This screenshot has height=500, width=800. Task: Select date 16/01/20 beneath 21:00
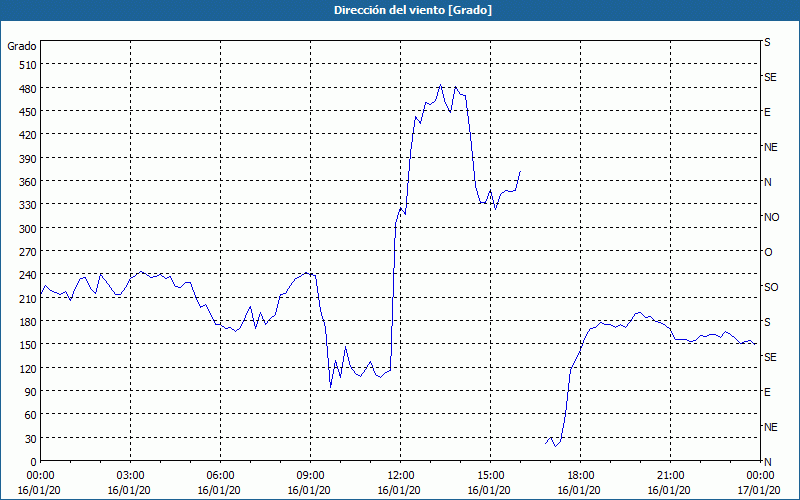(x=669, y=490)
